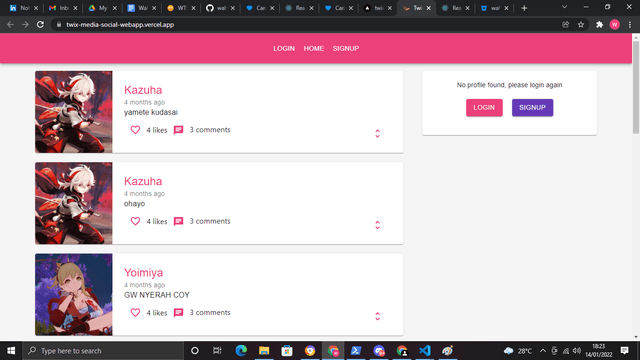Expand Yoimiya's post using the chevron arrows

coord(378,316)
